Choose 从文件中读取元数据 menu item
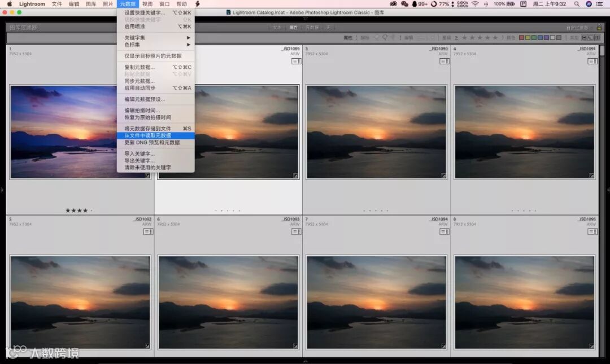This screenshot has width=610, height=364. click(156, 135)
